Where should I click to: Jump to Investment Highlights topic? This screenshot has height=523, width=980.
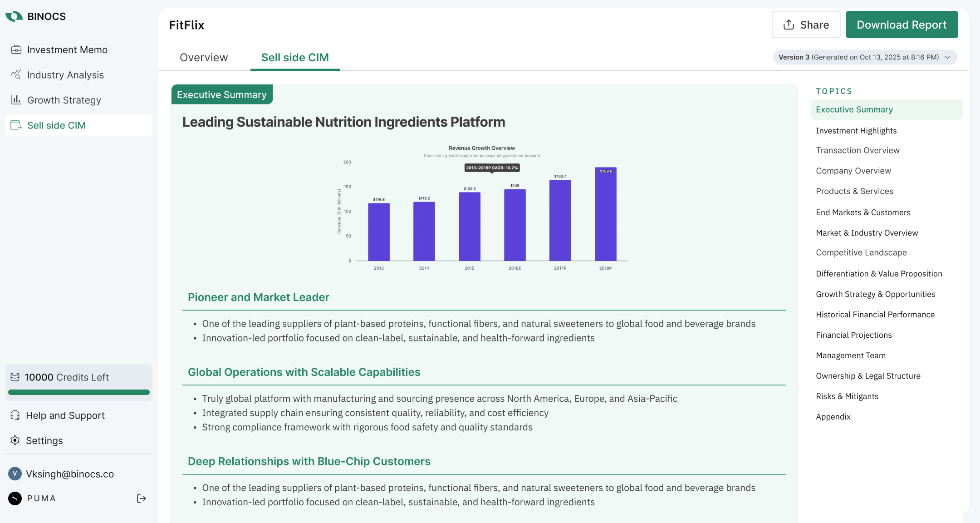(x=856, y=131)
